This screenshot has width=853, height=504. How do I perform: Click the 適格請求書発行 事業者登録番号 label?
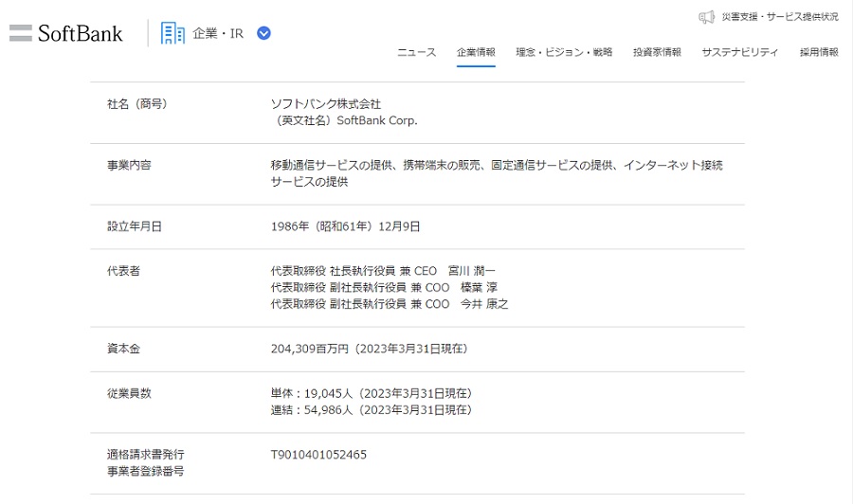tap(145, 462)
